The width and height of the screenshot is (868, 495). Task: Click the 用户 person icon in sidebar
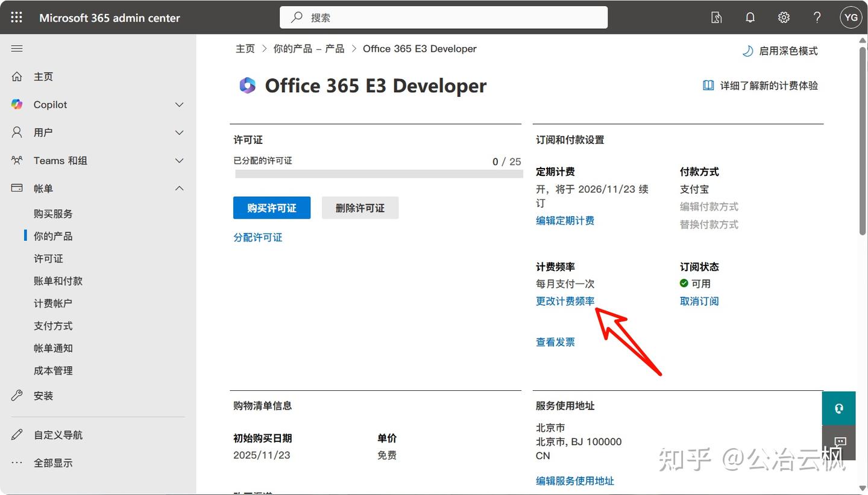click(x=17, y=132)
